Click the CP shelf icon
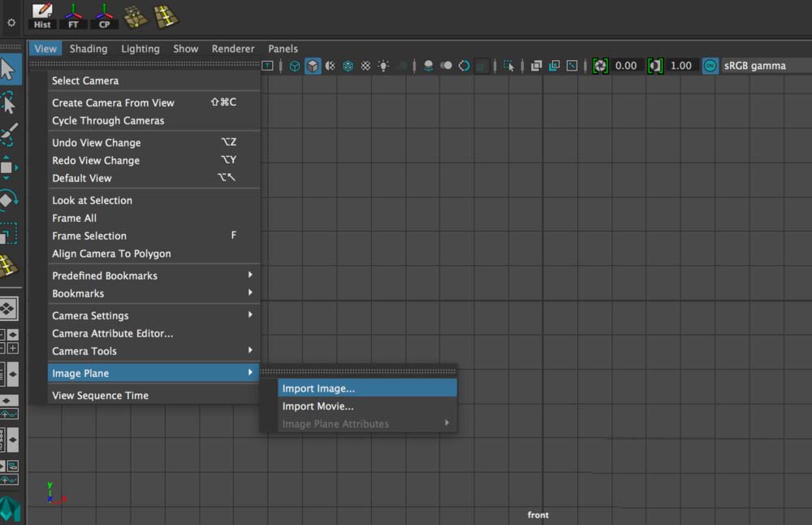 coord(104,15)
